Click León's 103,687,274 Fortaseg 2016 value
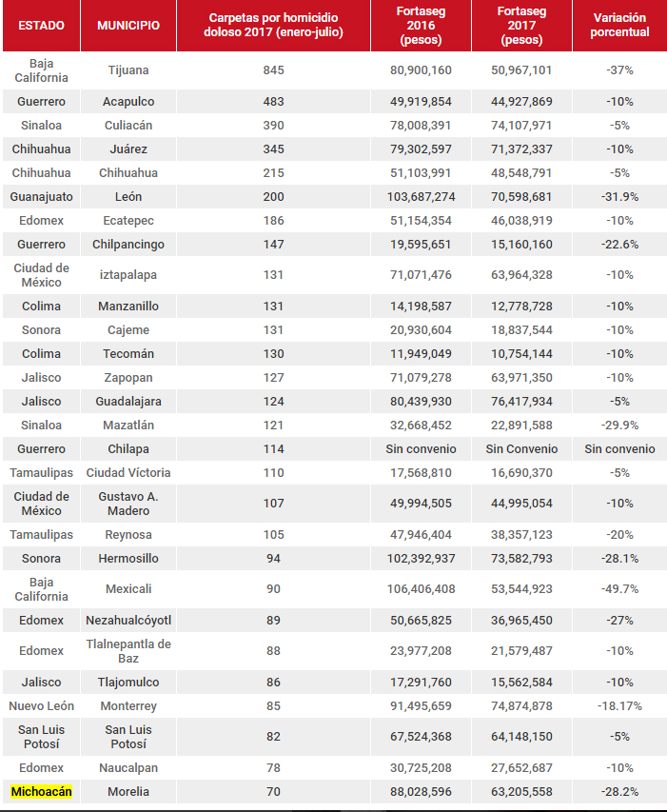The height and width of the screenshot is (812, 667). click(421, 197)
